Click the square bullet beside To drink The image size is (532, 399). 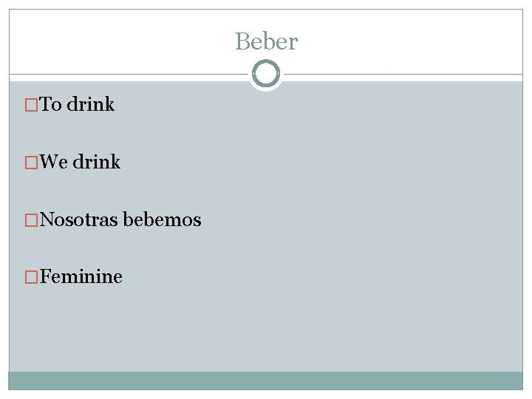[x=31, y=105]
